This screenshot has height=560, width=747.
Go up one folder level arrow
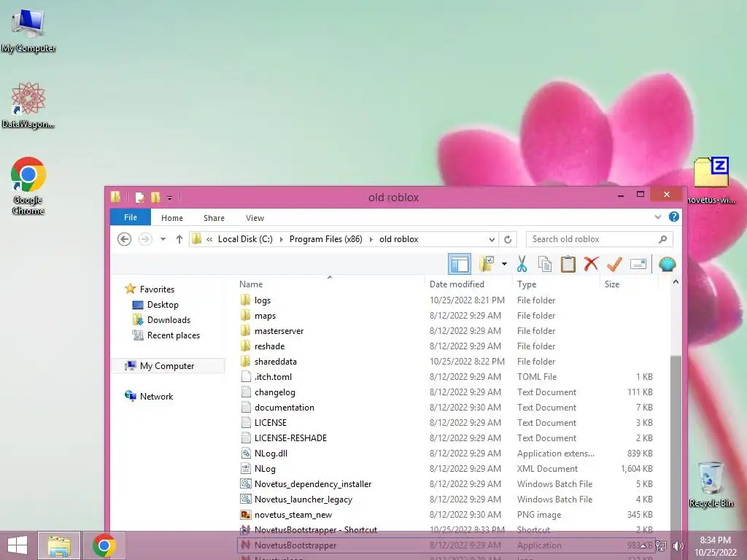pyautogui.click(x=179, y=239)
